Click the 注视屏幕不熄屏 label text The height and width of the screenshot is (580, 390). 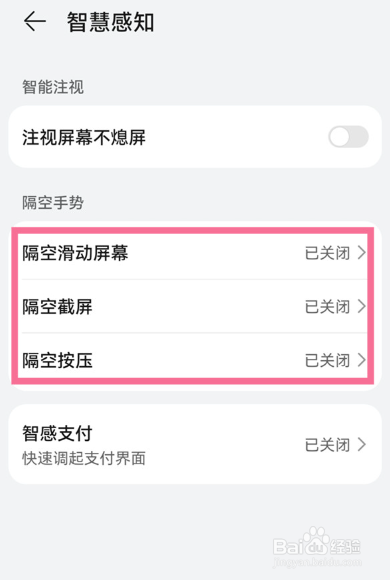pyautogui.click(x=84, y=137)
